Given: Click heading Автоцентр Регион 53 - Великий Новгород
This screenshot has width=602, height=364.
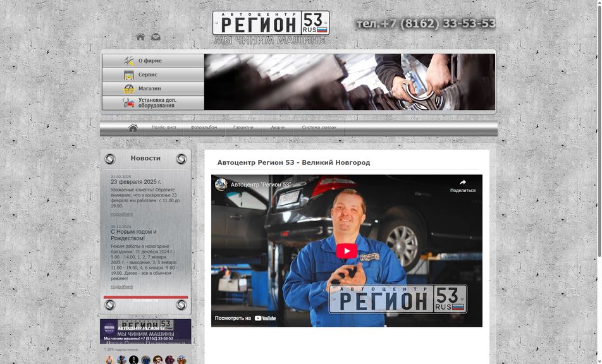Looking at the screenshot, I should tap(293, 162).
